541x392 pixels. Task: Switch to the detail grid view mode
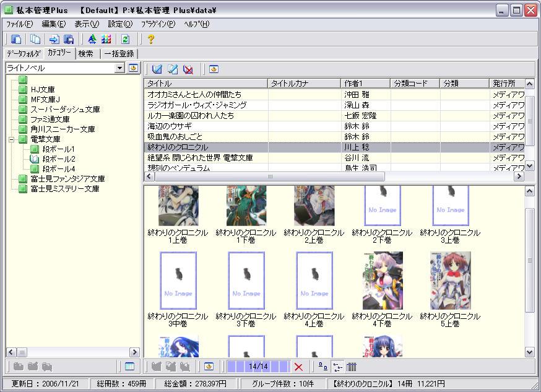point(351,367)
